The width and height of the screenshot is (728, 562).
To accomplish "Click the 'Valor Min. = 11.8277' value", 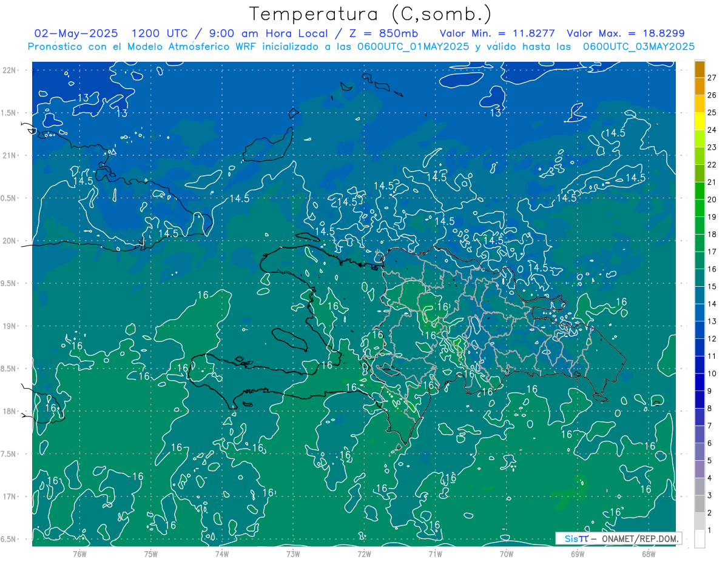I will (497, 33).
